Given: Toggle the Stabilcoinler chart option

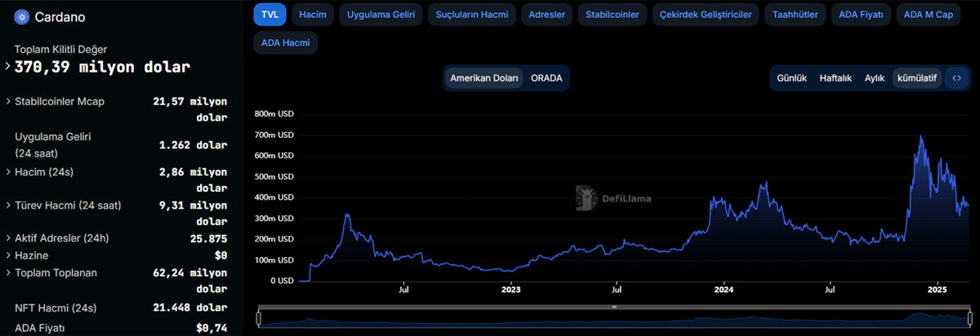Looking at the screenshot, I should 612,15.
